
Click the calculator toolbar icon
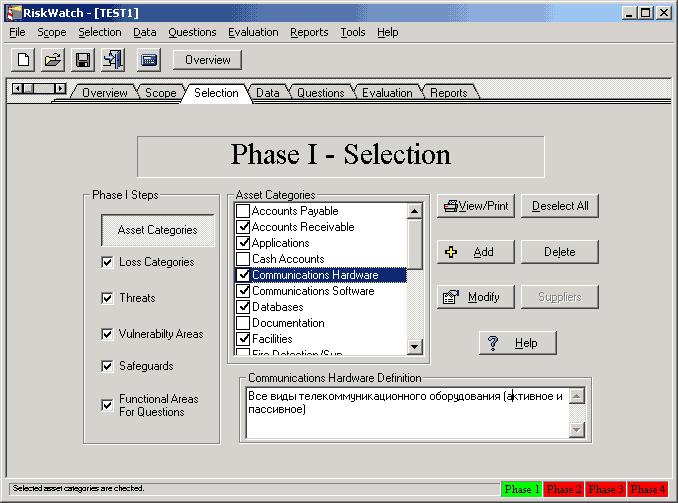pyautogui.click(x=149, y=60)
